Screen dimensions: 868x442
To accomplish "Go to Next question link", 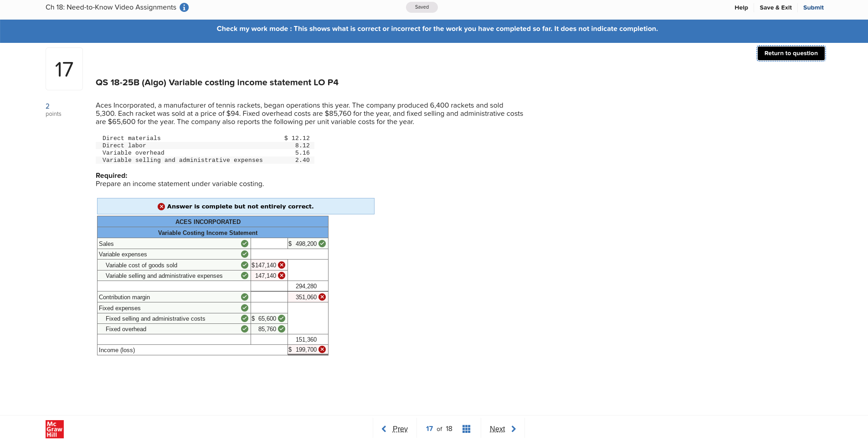I will 497,429.
